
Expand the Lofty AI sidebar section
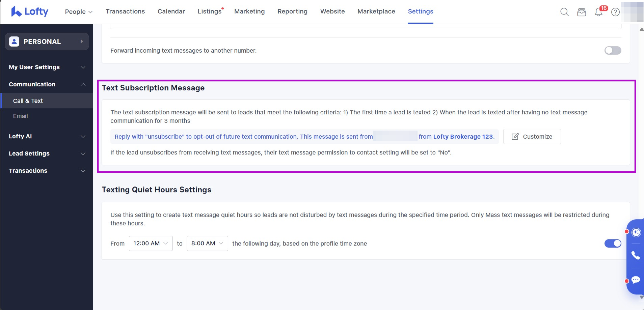(47, 136)
